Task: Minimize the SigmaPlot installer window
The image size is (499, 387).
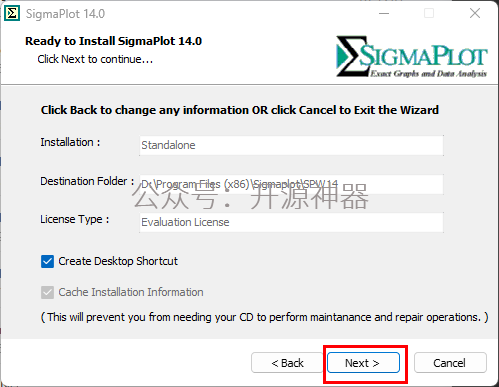Action: point(384,13)
